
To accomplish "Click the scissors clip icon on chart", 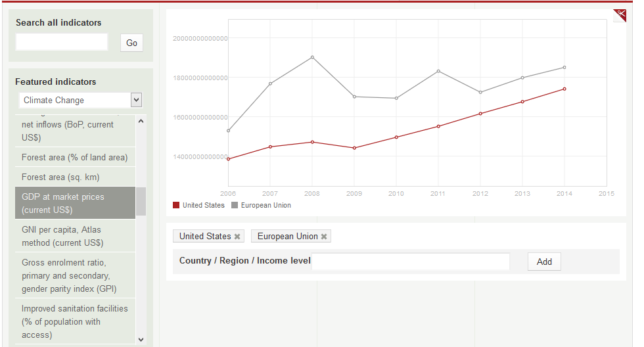I will tap(619, 16).
